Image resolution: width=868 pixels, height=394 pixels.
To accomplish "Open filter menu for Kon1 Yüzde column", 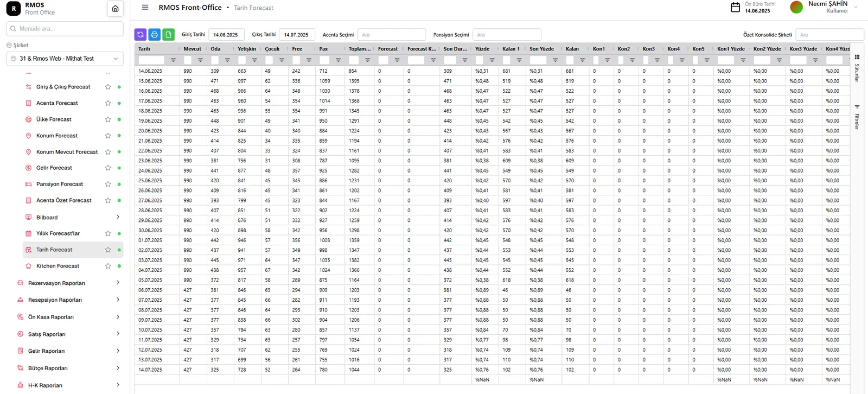I will coord(743,60).
